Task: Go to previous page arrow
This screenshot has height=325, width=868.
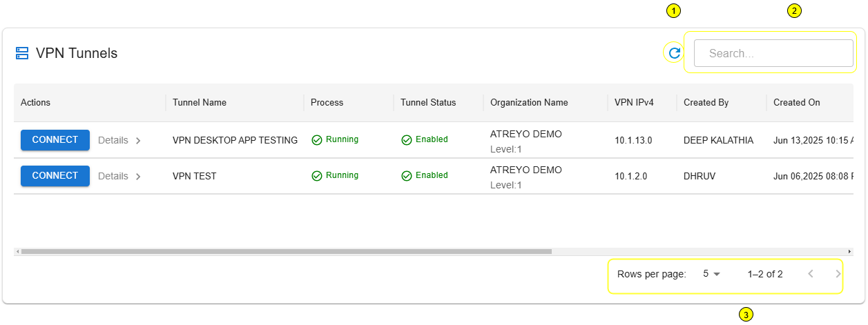Action: coord(811,274)
